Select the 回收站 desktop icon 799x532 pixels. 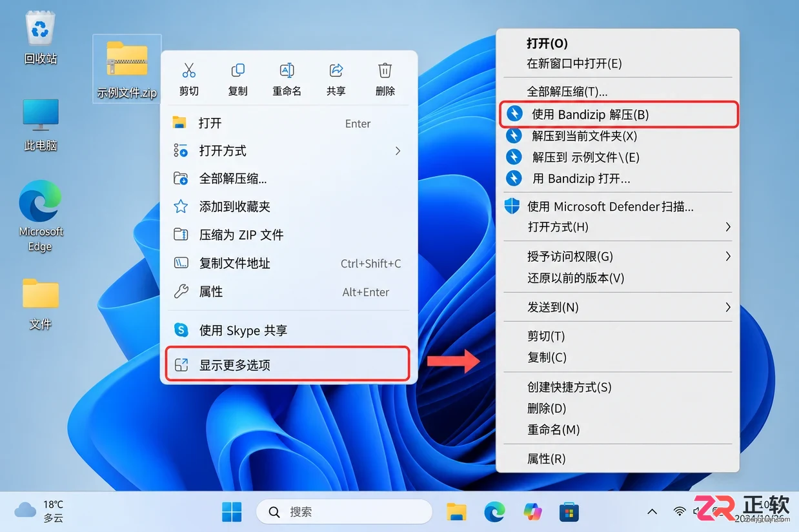pos(41,37)
